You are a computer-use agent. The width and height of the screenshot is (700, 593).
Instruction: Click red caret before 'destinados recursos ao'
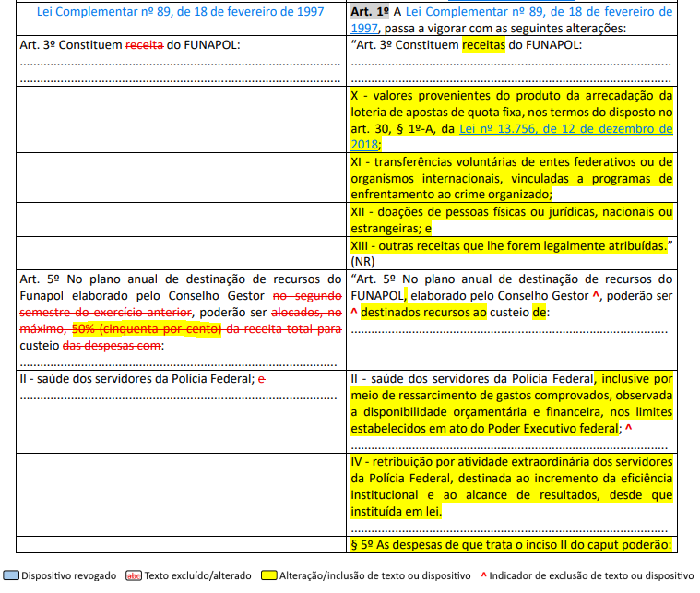pyautogui.click(x=354, y=312)
